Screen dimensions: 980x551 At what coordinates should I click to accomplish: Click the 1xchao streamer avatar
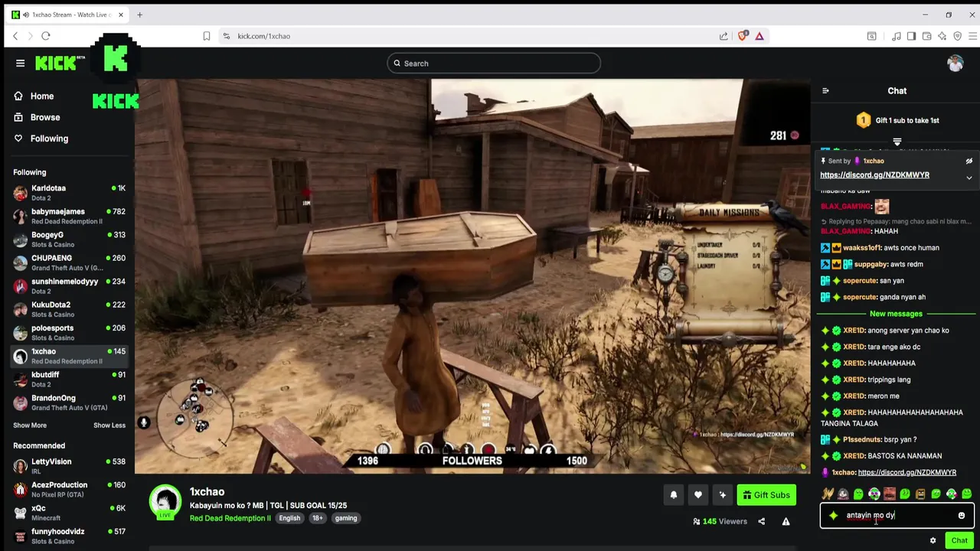(165, 502)
